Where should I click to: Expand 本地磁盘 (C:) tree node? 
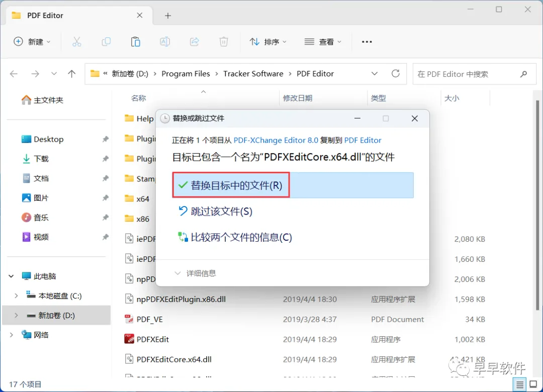pyautogui.click(x=16, y=296)
